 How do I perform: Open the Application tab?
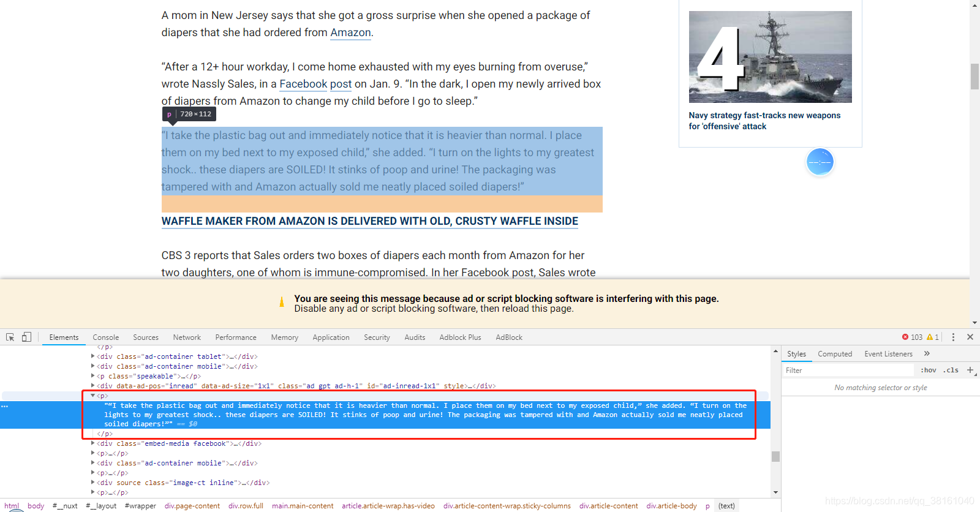point(331,337)
